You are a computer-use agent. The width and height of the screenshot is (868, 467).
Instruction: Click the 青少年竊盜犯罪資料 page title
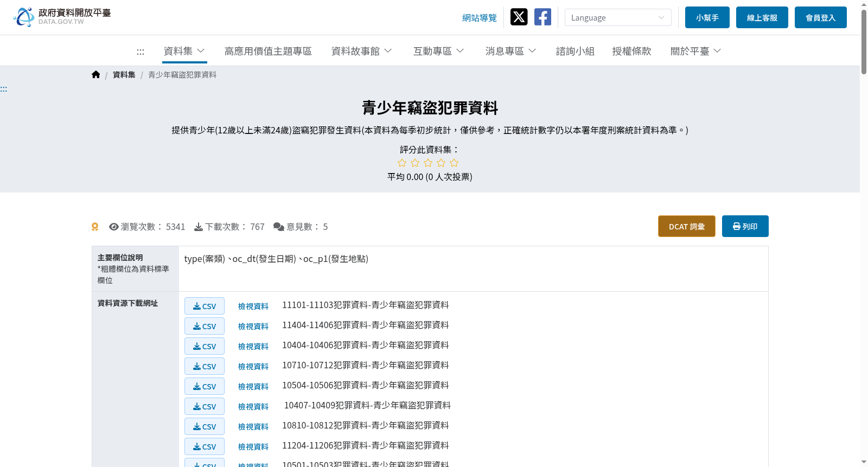pos(430,108)
